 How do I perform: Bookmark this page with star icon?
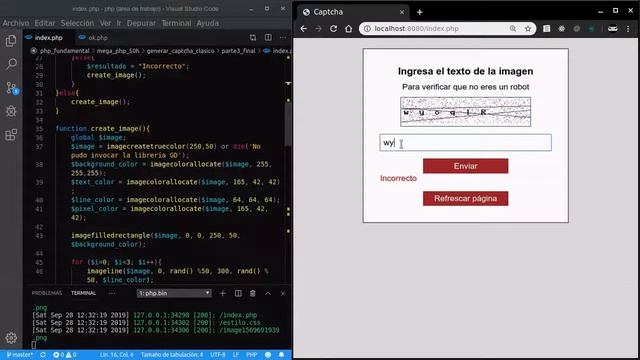coord(528,29)
